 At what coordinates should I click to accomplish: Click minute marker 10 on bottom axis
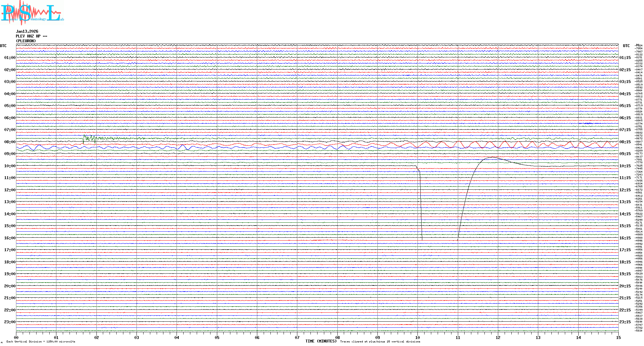pyautogui.click(x=417, y=337)
